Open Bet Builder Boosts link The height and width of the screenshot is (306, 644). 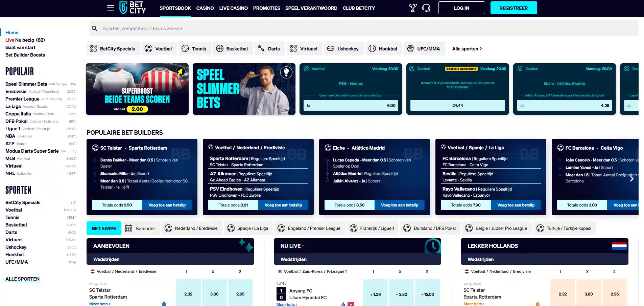[25, 55]
